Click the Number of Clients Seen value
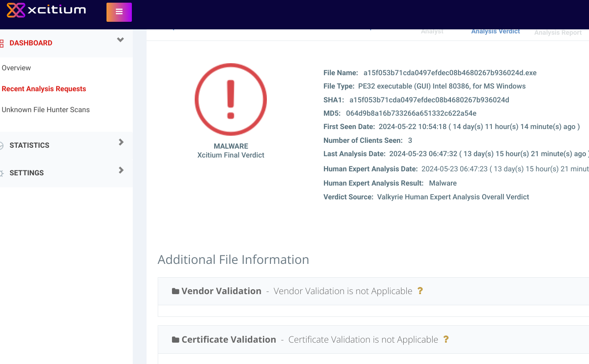Screen dimensions: 589x364 click(x=410, y=141)
